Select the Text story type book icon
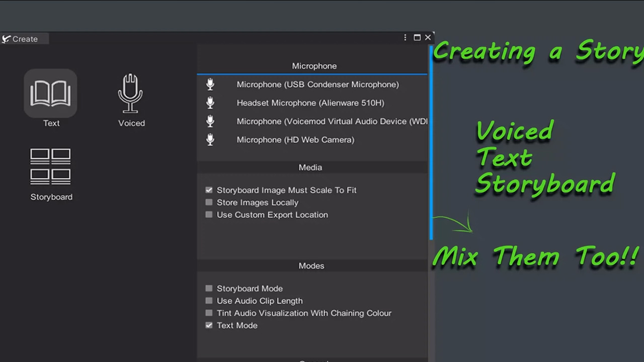 pos(50,94)
